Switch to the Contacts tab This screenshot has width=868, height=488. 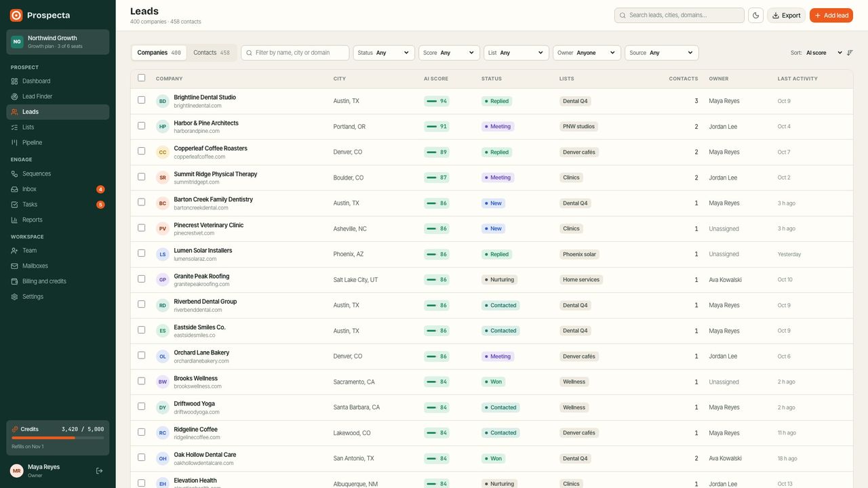coord(212,53)
